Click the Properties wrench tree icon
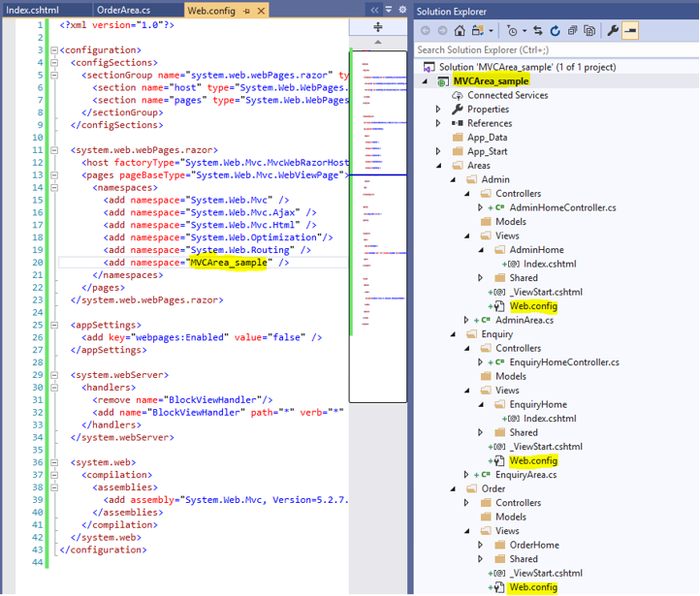This screenshot has width=700, height=596. point(458,109)
